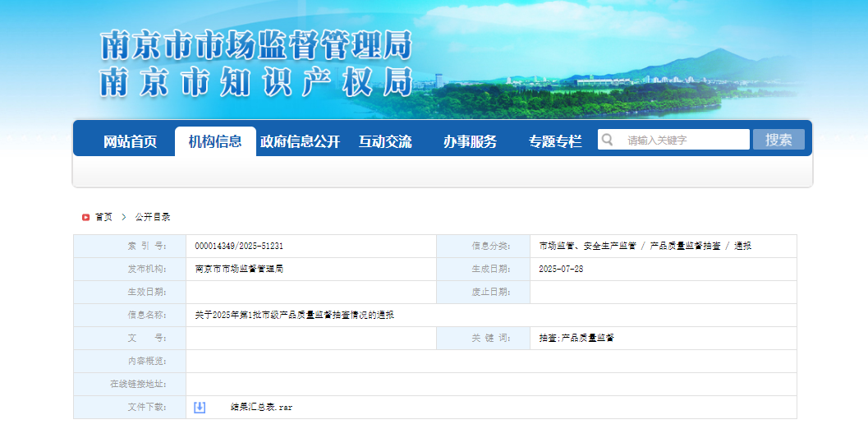Screen dimensions: 868x429
Task: Open the 政府信息公开 menu item
Action: [300, 141]
